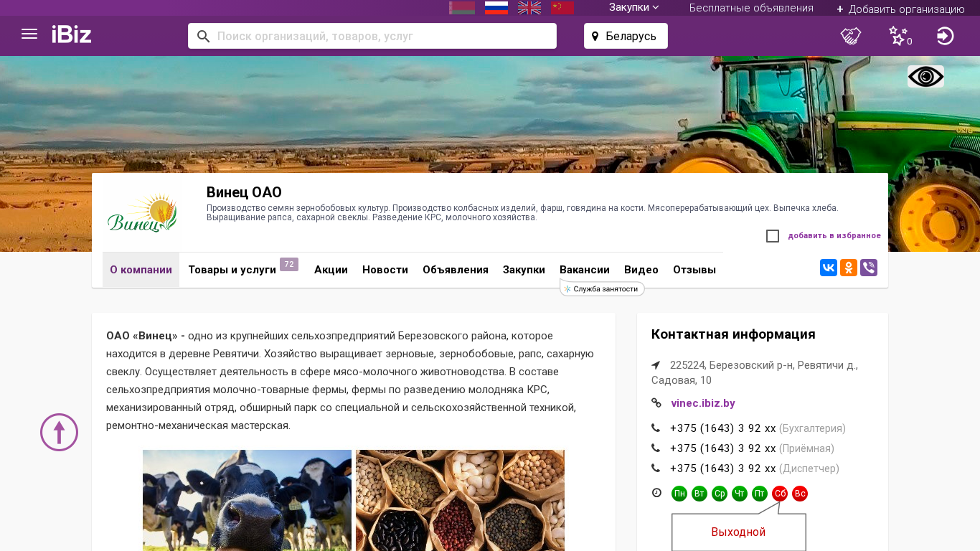Viewport: 980px width, 551px height.
Task: Open favorites stars icon in header
Action: pyautogui.click(x=900, y=36)
